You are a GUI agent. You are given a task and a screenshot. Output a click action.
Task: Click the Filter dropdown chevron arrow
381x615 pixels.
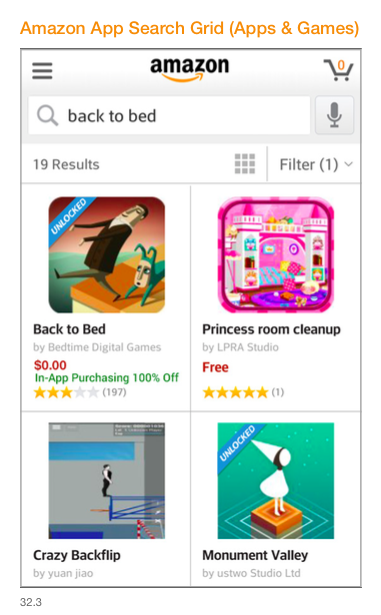(x=348, y=164)
